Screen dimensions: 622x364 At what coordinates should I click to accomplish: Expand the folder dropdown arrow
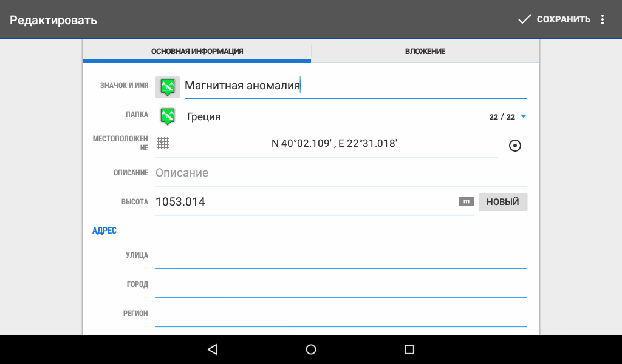coord(523,116)
